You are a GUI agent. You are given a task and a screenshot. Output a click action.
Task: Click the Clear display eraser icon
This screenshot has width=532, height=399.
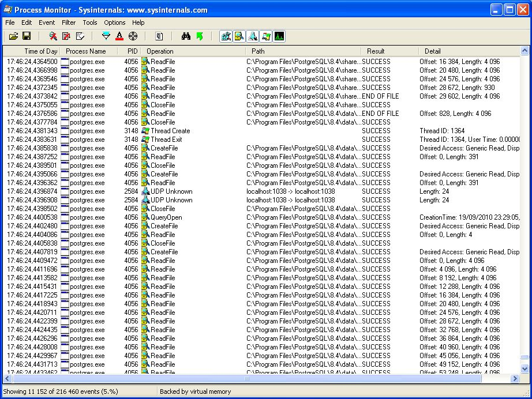point(80,36)
